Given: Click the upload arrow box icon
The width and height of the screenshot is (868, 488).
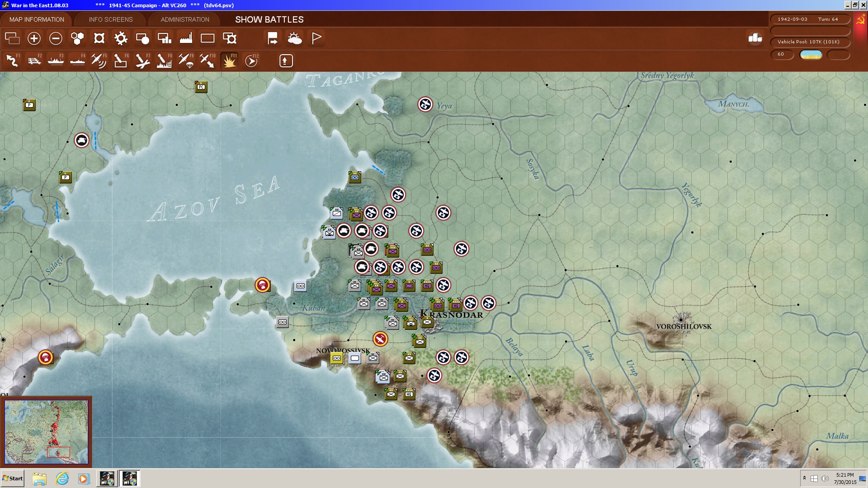Looking at the screenshot, I should point(286,61).
